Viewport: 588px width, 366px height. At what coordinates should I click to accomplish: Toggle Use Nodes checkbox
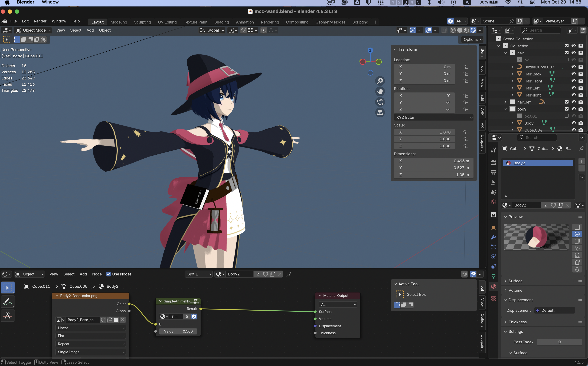tap(109, 274)
